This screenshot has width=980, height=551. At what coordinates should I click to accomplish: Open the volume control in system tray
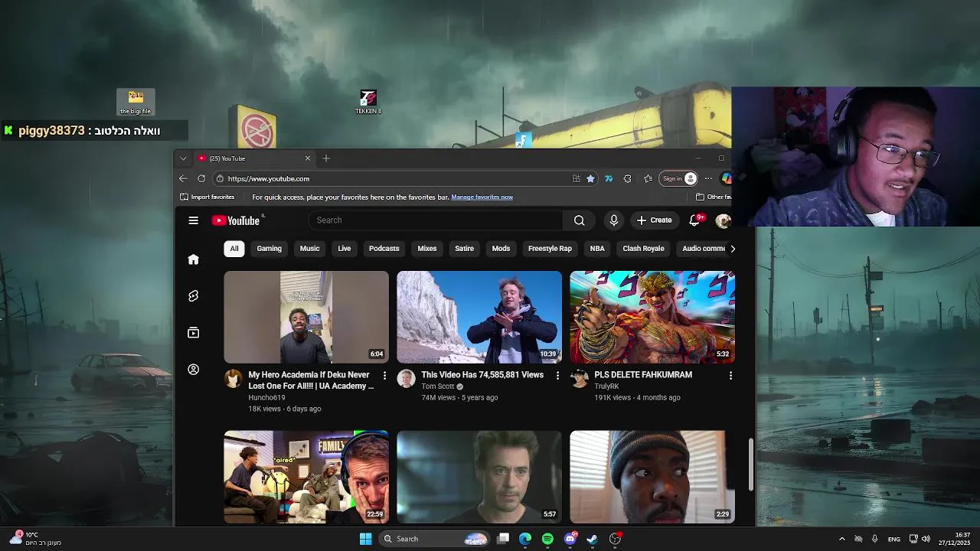926,539
